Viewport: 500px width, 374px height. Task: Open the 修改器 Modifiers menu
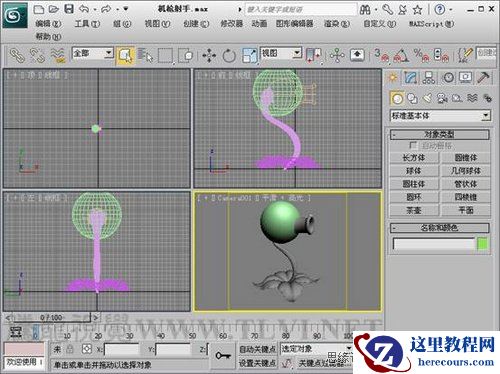pos(232,24)
